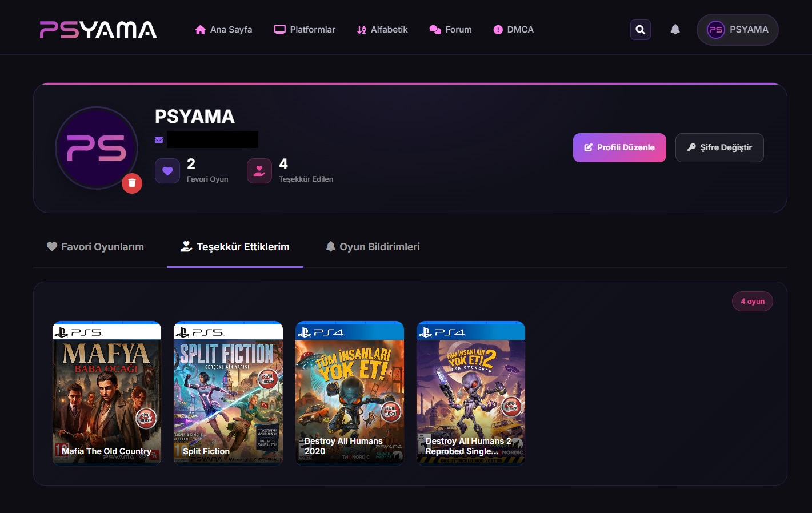Click the purple heart favorites icon
The height and width of the screenshot is (513, 812).
coord(167,171)
